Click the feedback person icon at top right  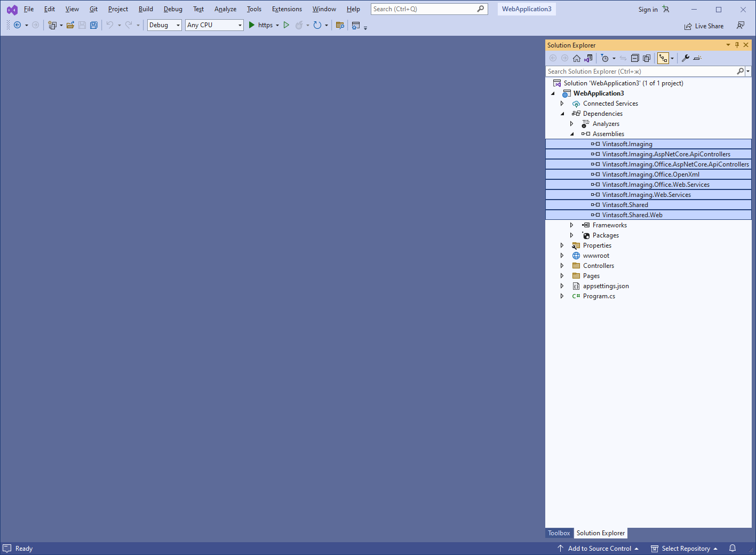pyautogui.click(x=741, y=25)
